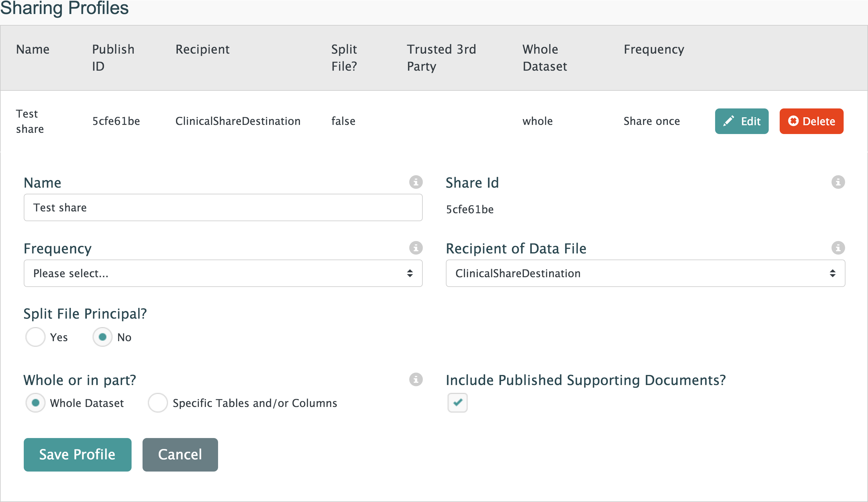Screen dimensions: 868x502
Task: Choose the Whole Dataset radio option
Action: tap(35, 403)
